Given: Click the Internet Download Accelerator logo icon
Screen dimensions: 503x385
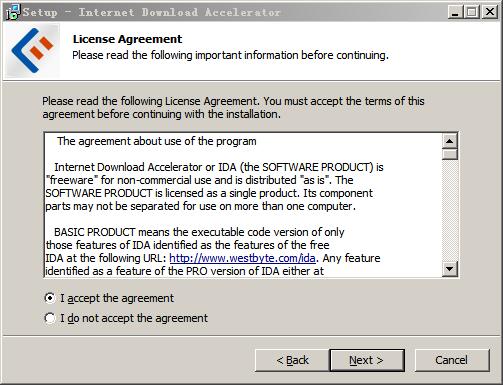Looking at the screenshot, I should point(32,51).
